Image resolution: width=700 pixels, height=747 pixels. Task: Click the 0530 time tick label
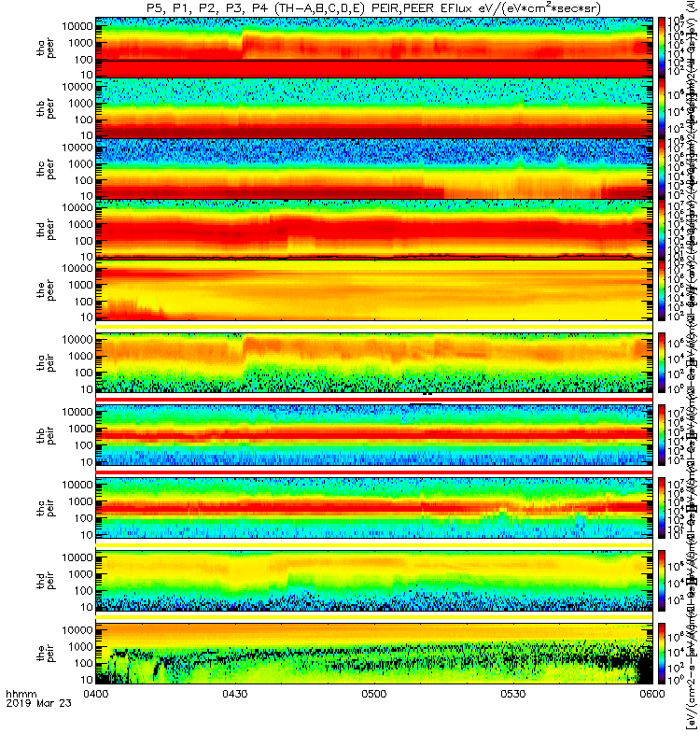[512, 694]
